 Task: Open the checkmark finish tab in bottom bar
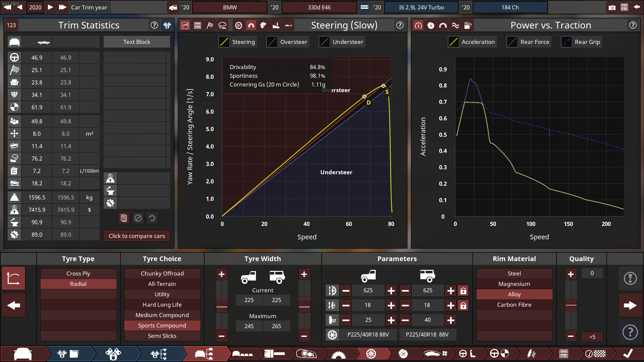[x=628, y=354]
